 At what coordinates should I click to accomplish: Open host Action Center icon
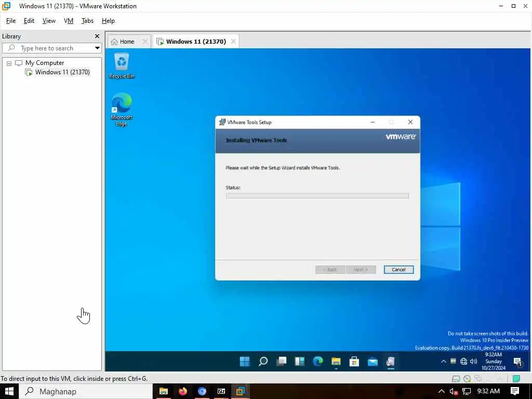(515, 392)
